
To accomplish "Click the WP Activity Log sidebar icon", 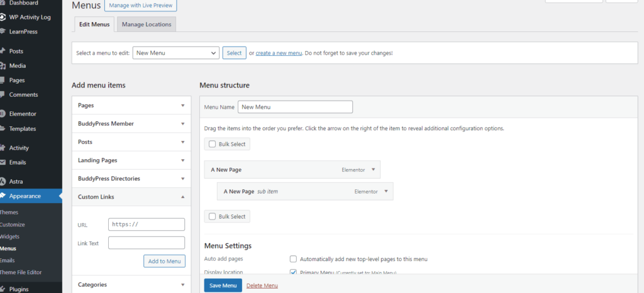I will [x=3, y=17].
